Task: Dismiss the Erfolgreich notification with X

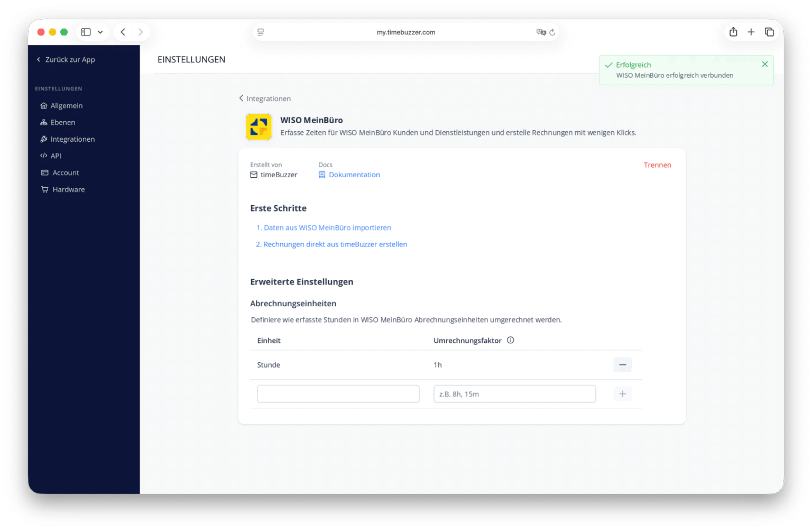Action: 764,64
